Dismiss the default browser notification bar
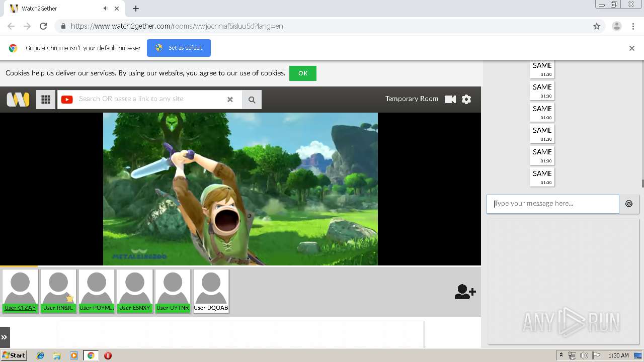The width and height of the screenshot is (644, 362). click(632, 48)
